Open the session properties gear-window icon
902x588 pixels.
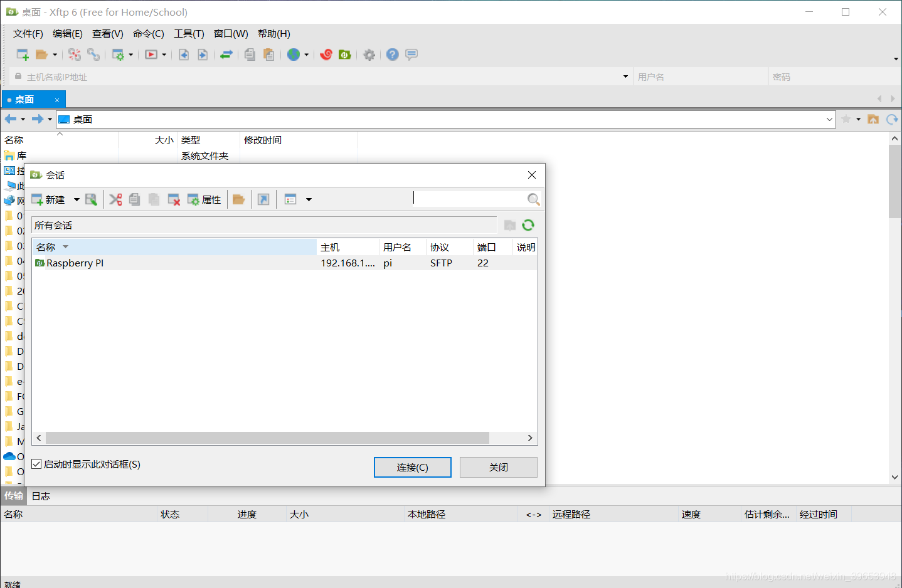(118, 55)
